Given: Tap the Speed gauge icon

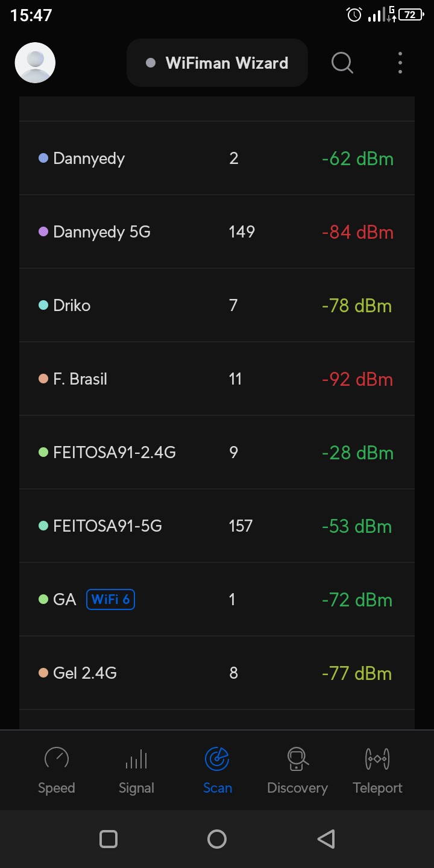Looking at the screenshot, I should pyautogui.click(x=57, y=759).
